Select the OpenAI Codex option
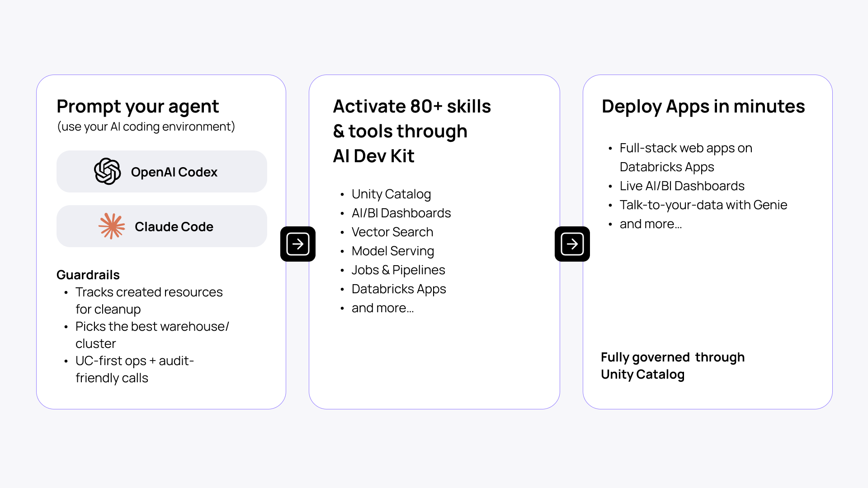This screenshot has width=868, height=488. tap(161, 171)
